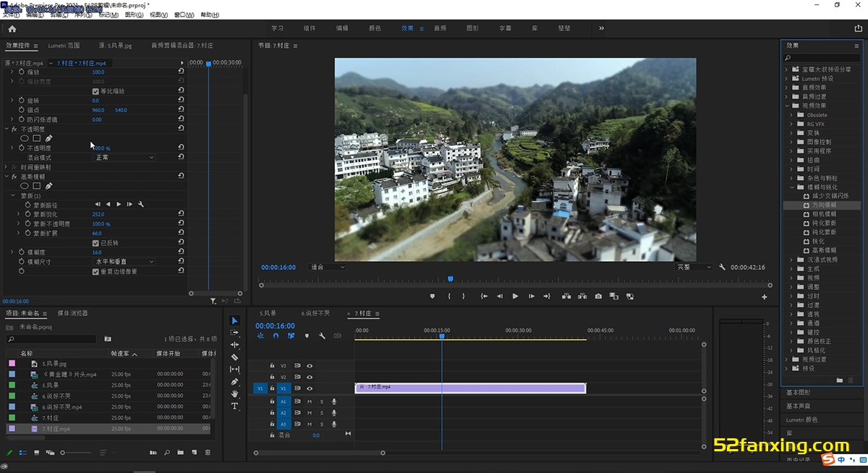Open the 完整 playback resolution dropdown

pyautogui.click(x=693, y=267)
